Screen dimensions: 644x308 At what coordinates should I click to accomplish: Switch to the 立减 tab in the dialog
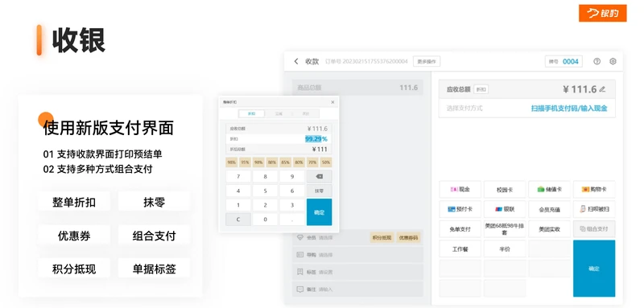tap(279, 113)
